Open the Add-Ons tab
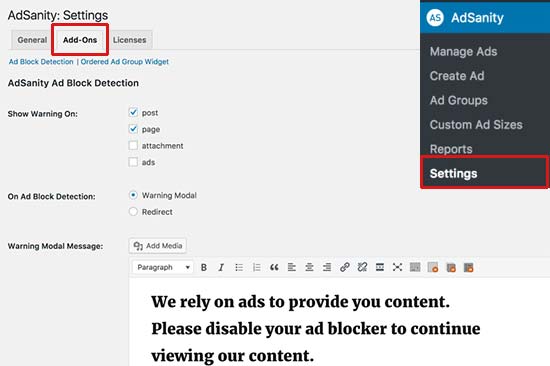Viewport: 550px width, 366px height. [x=80, y=40]
